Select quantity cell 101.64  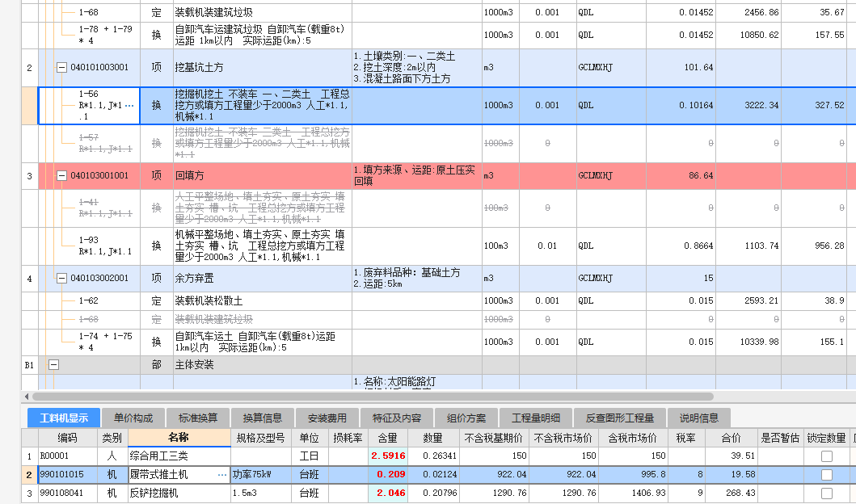coord(681,68)
